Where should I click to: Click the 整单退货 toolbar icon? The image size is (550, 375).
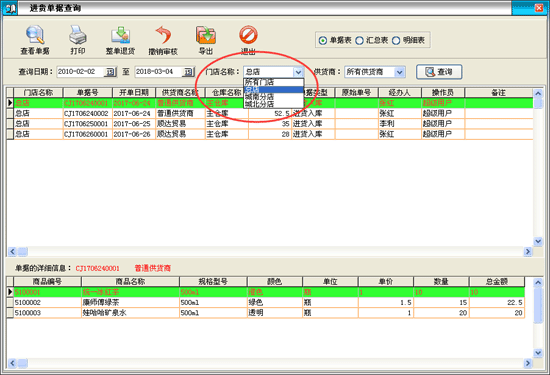[x=120, y=35]
